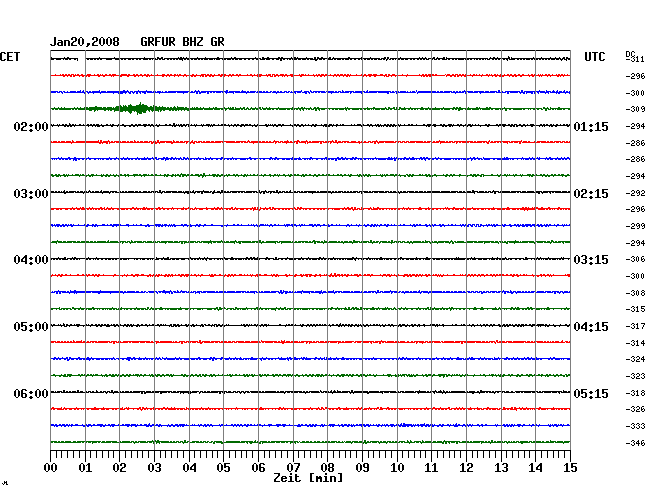Click the DC offset value -299
This screenshot has height=494, width=650.
tap(635, 226)
